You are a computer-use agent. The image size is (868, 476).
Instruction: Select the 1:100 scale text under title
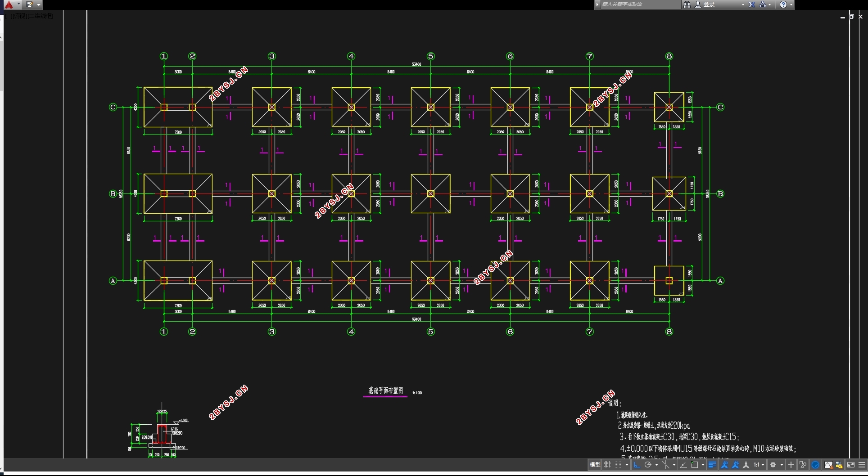(x=417, y=393)
